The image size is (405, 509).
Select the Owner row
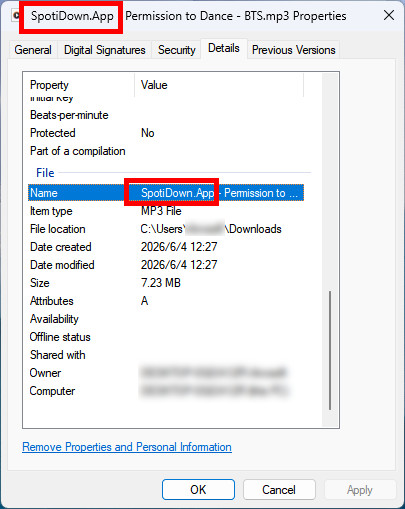(x=166, y=373)
